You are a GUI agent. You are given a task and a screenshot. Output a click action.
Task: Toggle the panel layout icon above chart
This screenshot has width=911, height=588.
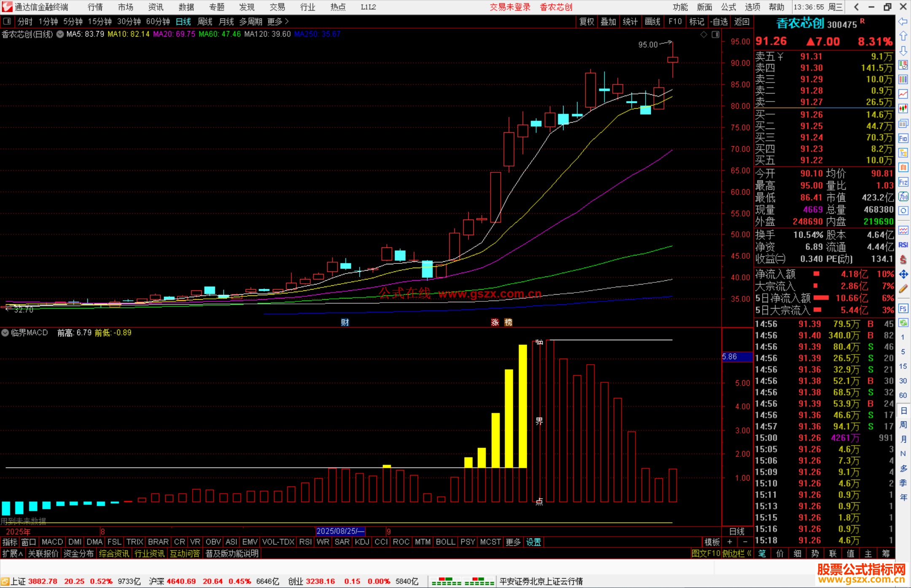tap(716, 35)
